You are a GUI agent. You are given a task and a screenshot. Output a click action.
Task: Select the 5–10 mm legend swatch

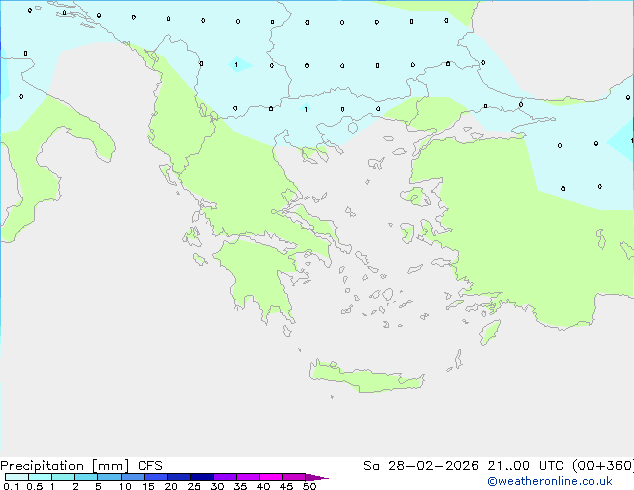[x=109, y=477]
